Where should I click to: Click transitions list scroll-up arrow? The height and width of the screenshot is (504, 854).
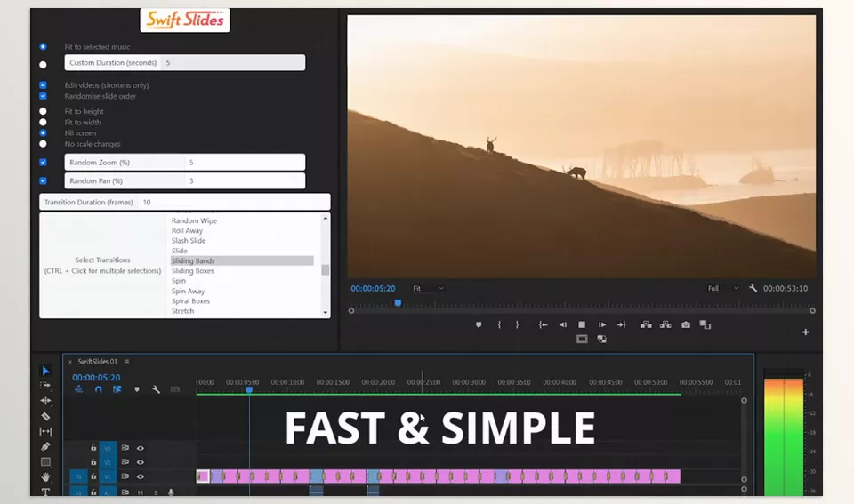326,219
